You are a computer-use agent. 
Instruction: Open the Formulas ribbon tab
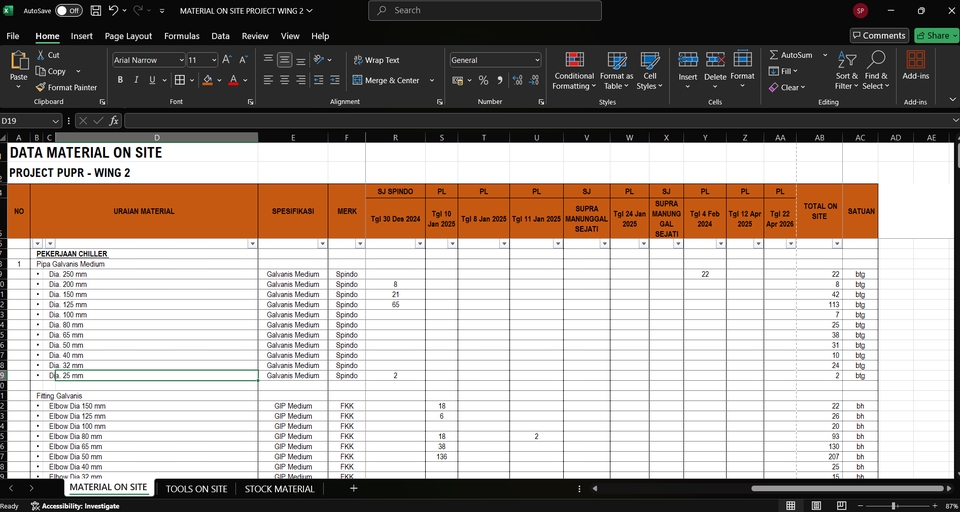181,36
